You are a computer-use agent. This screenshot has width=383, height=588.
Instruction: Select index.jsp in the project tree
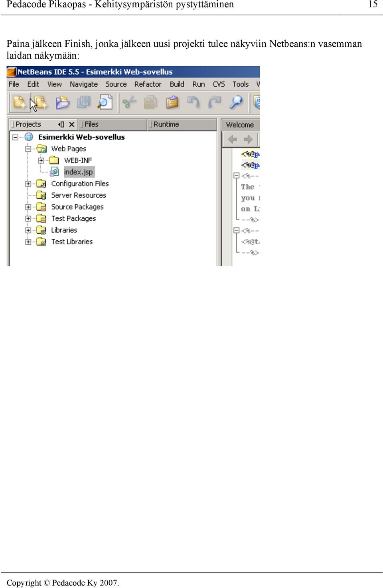point(79,172)
